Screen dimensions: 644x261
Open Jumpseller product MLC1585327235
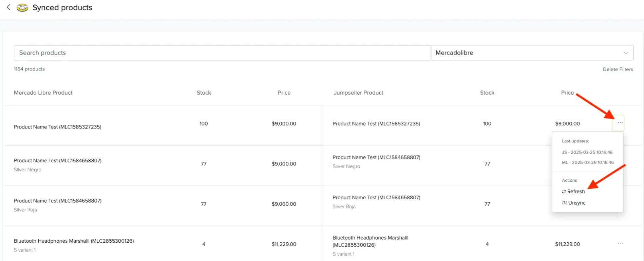point(376,124)
